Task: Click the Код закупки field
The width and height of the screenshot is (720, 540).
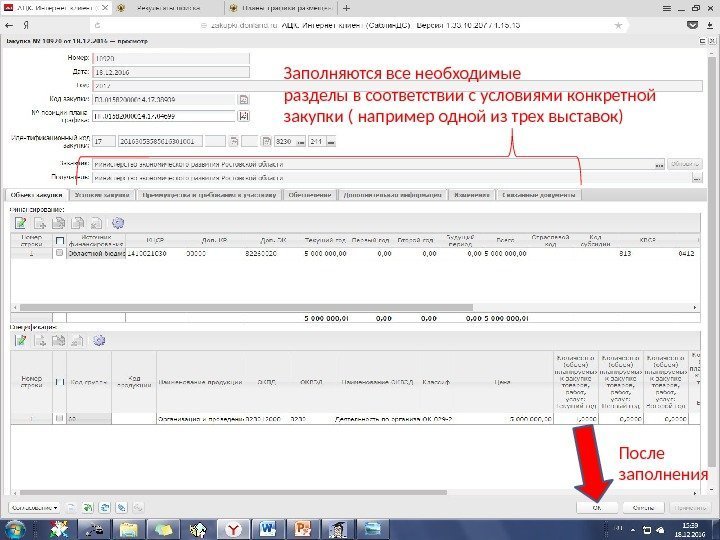Action: (x=164, y=99)
